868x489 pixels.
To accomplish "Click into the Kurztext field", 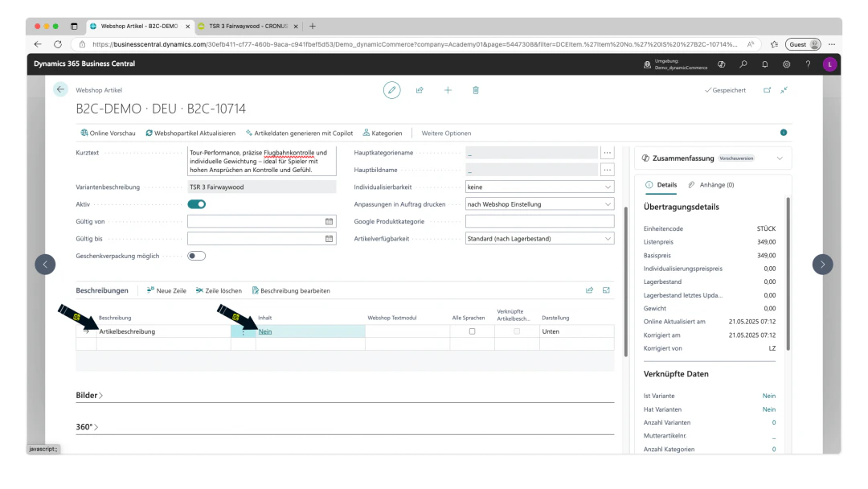I will [x=262, y=161].
